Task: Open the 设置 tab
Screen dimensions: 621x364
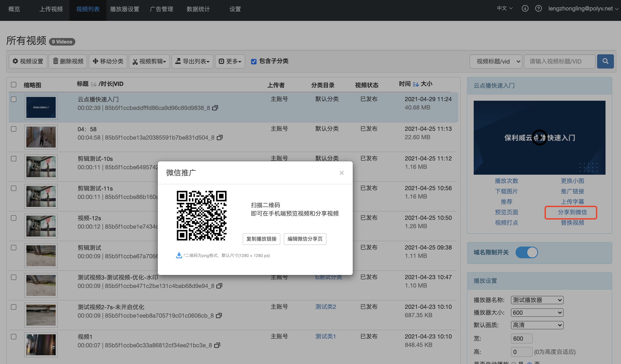Action: 235,9
